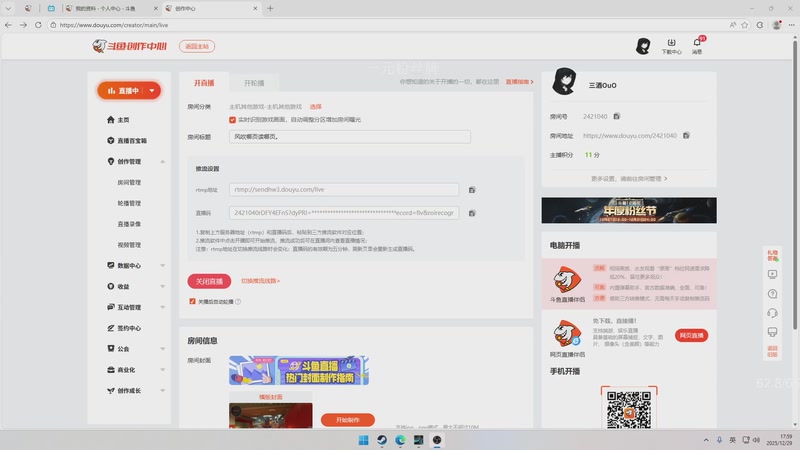Expand the 收益 sidebar section

click(163, 286)
